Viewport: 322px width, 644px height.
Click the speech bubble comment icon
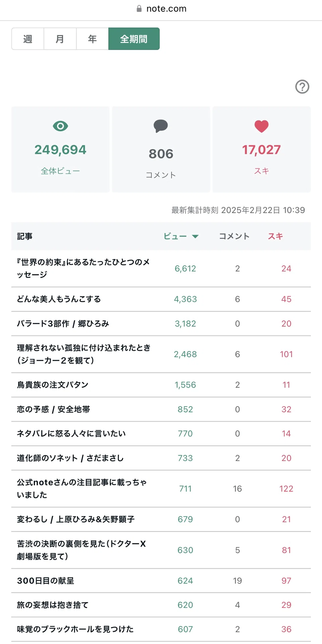click(161, 126)
